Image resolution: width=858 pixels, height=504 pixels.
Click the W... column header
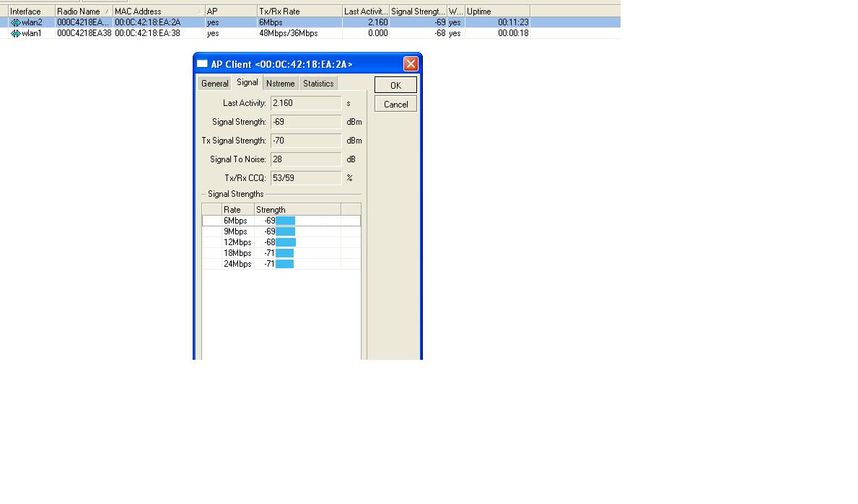coord(456,12)
